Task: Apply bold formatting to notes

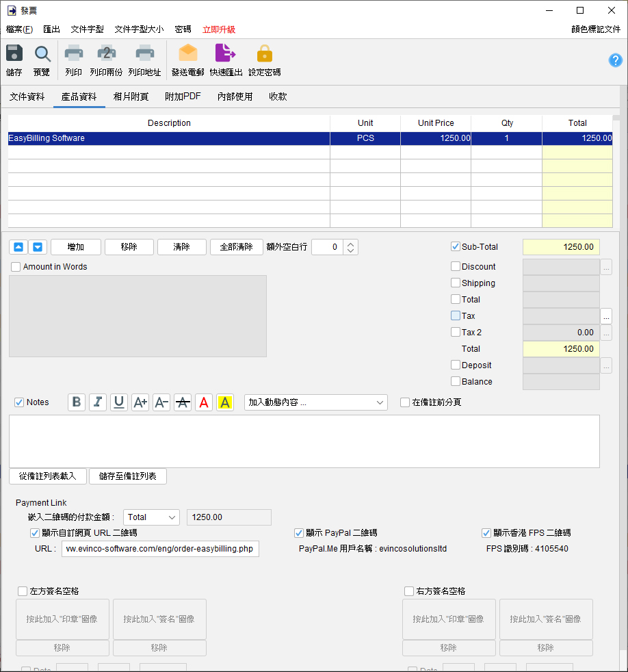Action: tap(77, 402)
